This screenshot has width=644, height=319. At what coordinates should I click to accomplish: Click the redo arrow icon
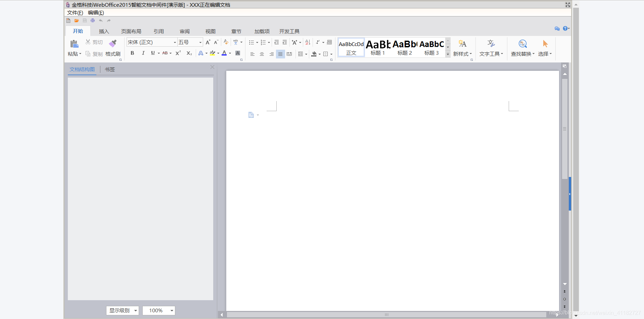tap(109, 20)
